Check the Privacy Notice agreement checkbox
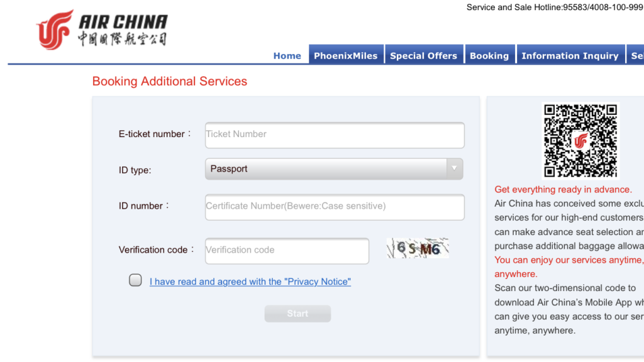The height and width of the screenshot is (362, 644). tap(135, 280)
